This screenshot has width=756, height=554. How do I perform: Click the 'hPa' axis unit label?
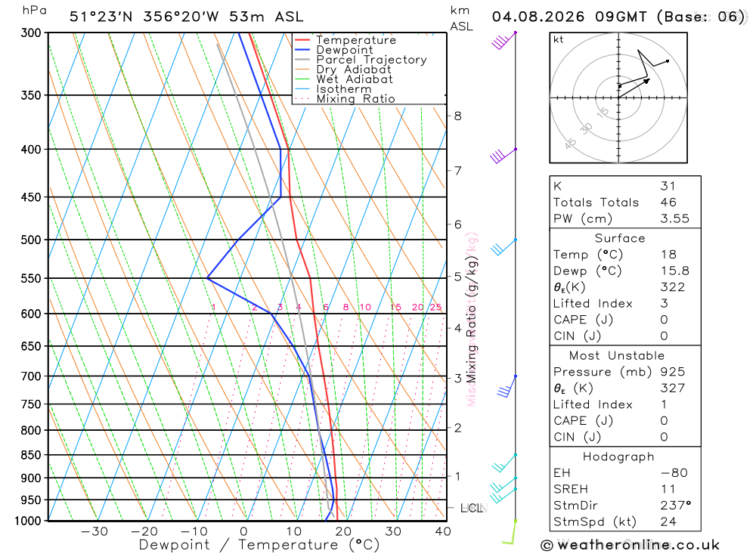point(34,11)
